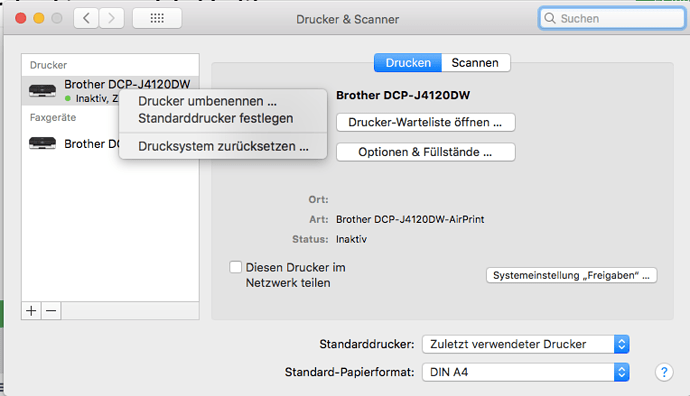This screenshot has height=396, width=690.
Task: Choose "Drucksystem zurücksetzen …" from context menu
Action: pyautogui.click(x=223, y=146)
